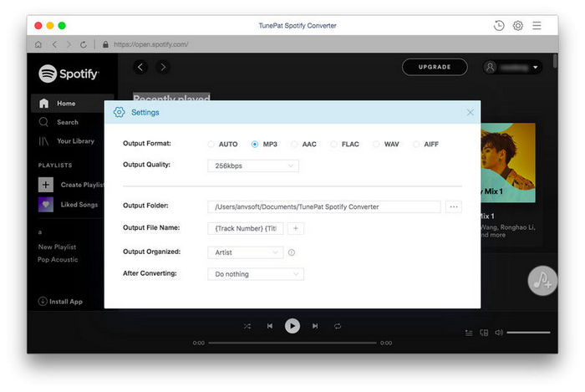
Task: Toggle repeat mode
Action: [x=338, y=326]
